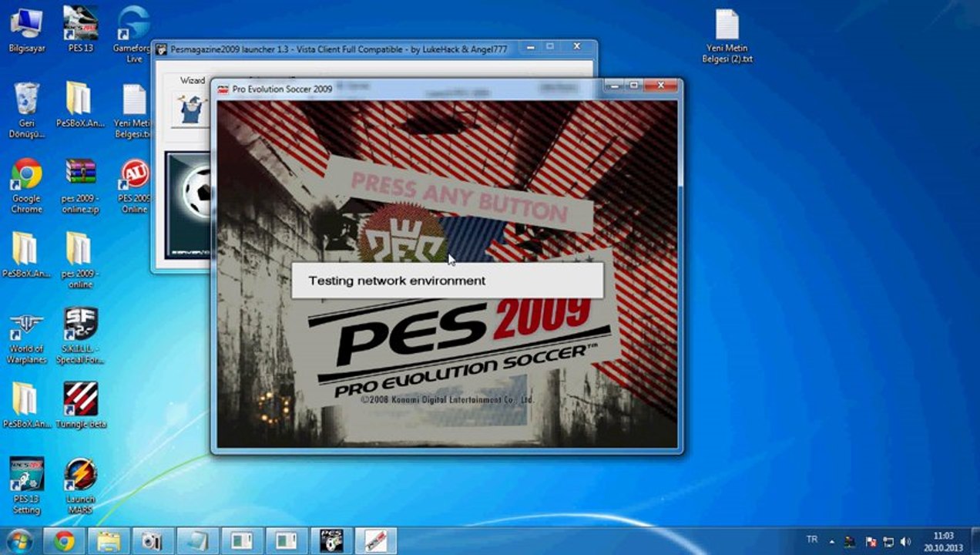
Task: Click the PRESS ANY BUTTON banner
Action: (459, 195)
